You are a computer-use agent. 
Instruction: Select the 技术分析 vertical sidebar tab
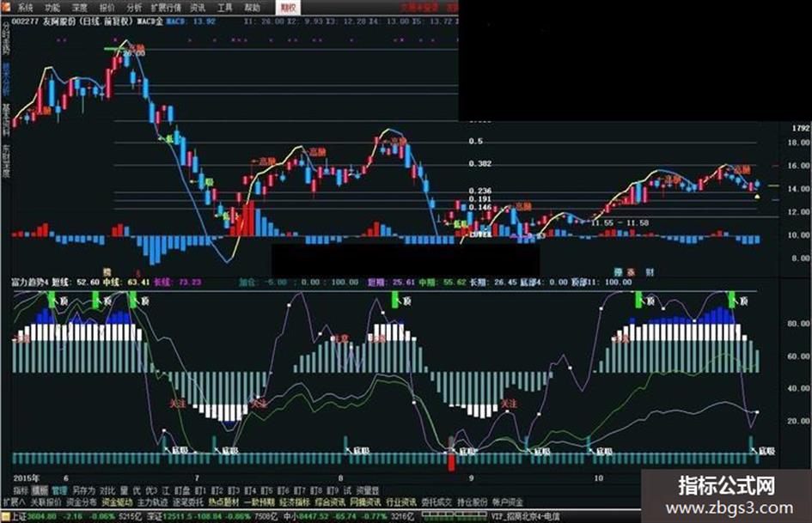pyautogui.click(x=6, y=79)
